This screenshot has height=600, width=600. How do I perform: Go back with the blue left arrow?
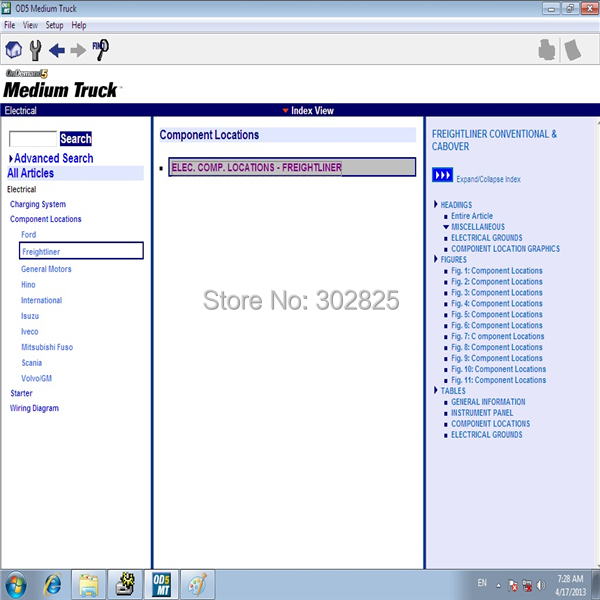pyautogui.click(x=57, y=50)
